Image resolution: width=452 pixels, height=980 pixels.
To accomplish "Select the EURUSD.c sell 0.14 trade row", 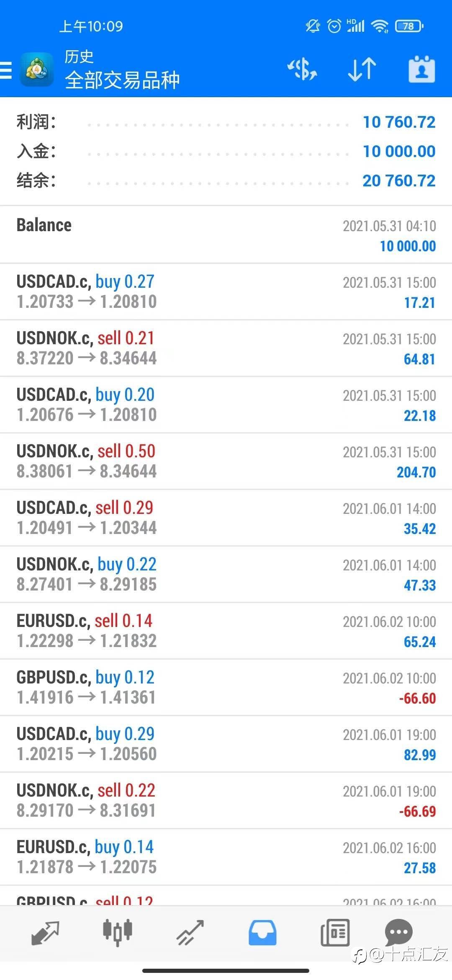I will [x=226, y=631].
